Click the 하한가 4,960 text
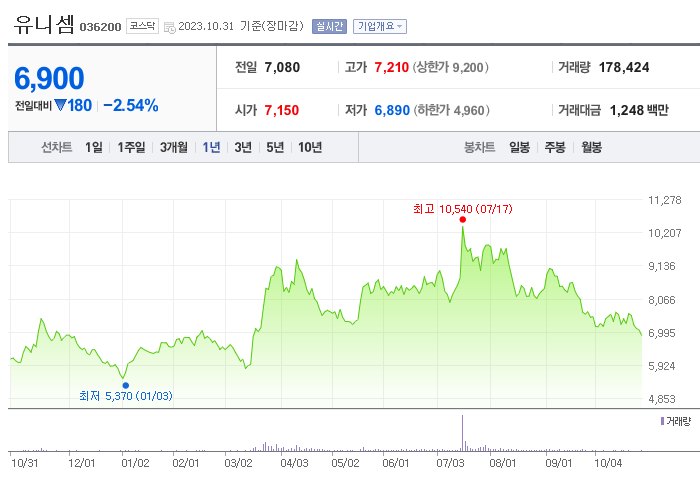This screenshot has width=700, height=482. click(x=451, y=110)
